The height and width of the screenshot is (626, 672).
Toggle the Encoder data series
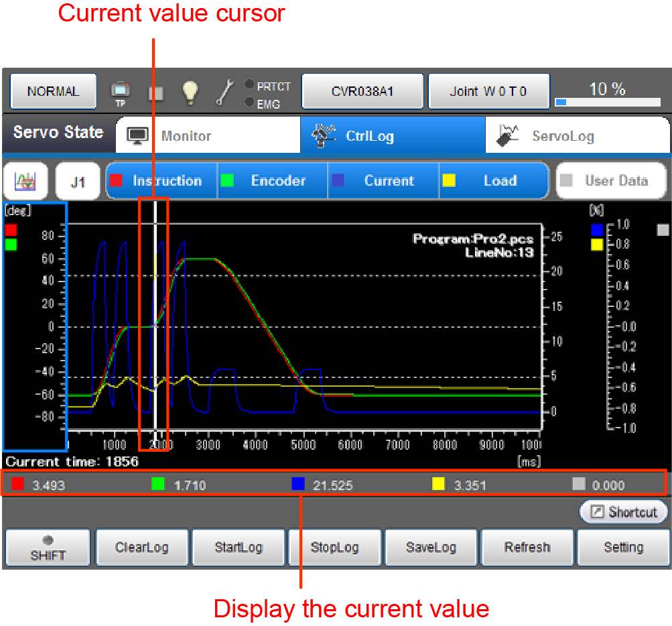(272, 181)
